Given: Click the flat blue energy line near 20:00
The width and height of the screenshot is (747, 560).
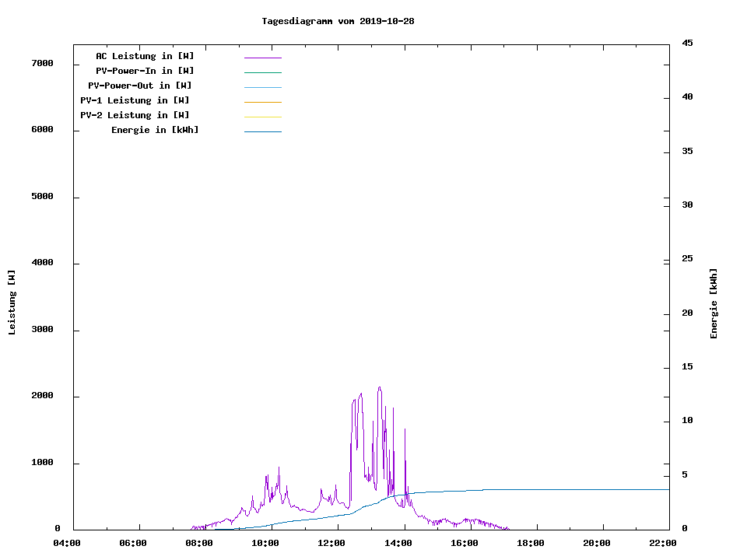Looking at the screenshot, I should [597, 489].
